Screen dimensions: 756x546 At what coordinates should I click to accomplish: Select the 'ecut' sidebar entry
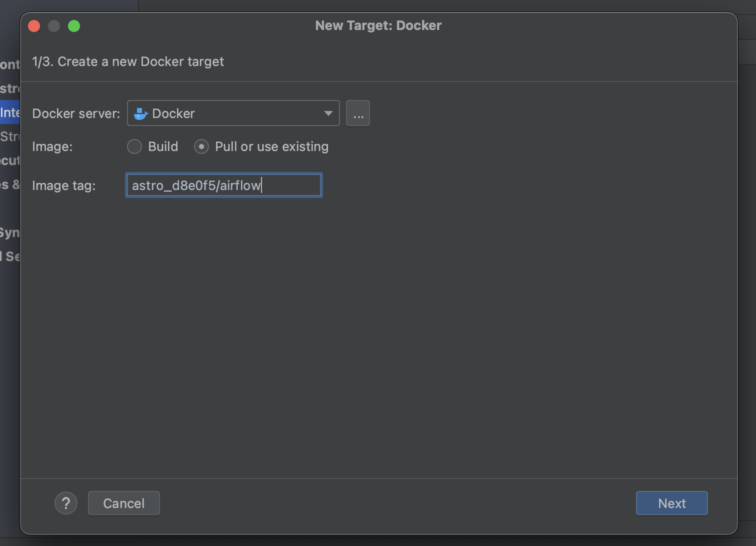tap(9, 160)
